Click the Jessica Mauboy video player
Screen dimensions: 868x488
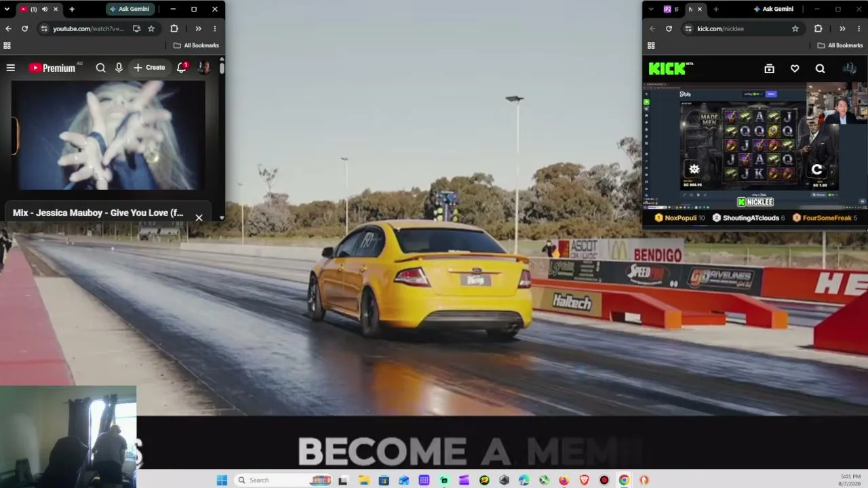(x=108, y=136)
